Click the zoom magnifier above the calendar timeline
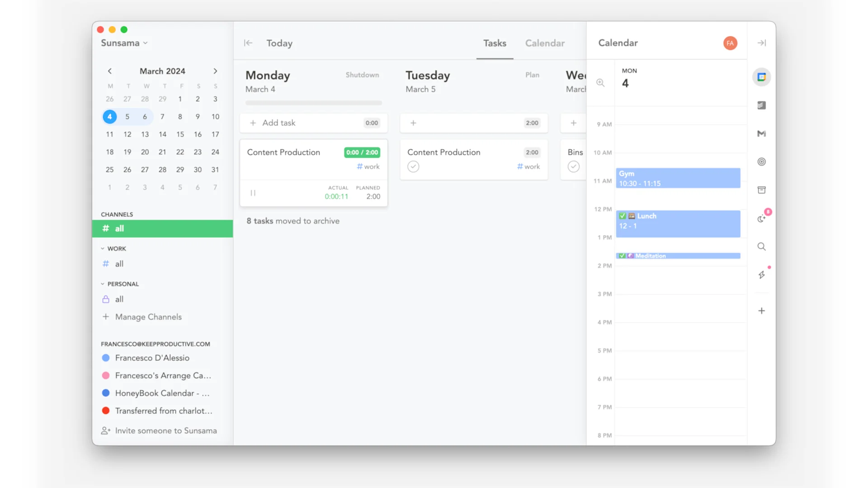 click(x=600, y=83)
